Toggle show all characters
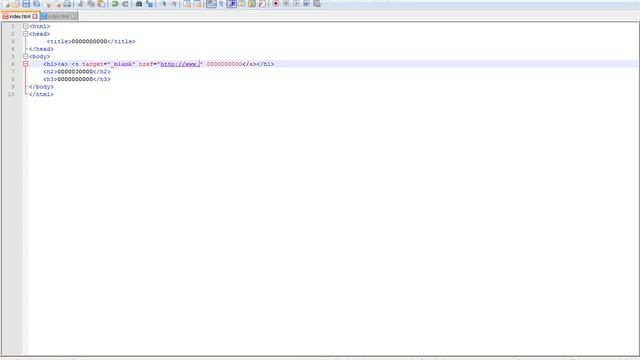Screen dimensions: 640x360 click(x=221, y=4)
